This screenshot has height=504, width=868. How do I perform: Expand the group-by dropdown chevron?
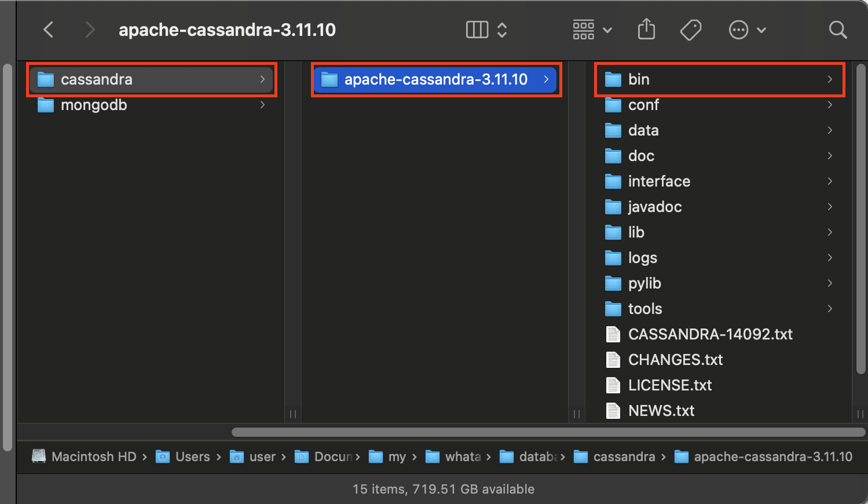(607, 30)
